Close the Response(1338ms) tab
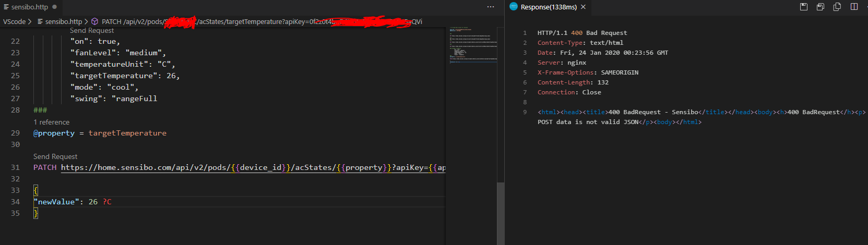The image size is (868, 245). pos(583,7)
